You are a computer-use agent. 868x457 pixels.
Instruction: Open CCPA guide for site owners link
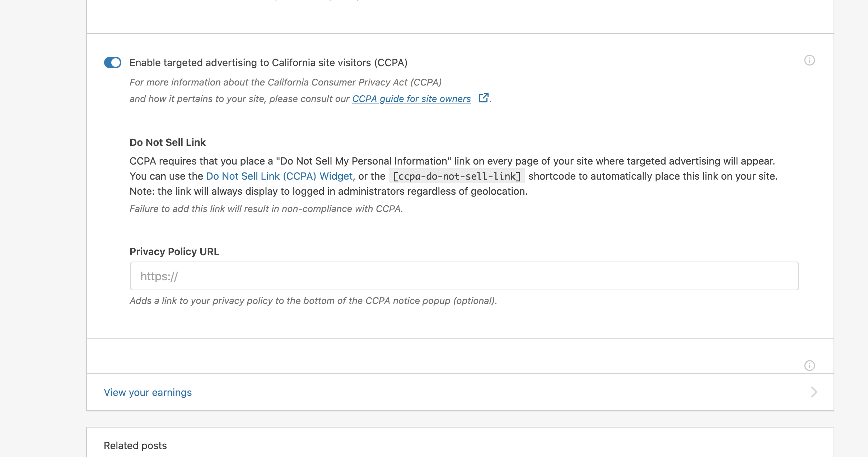411,99
